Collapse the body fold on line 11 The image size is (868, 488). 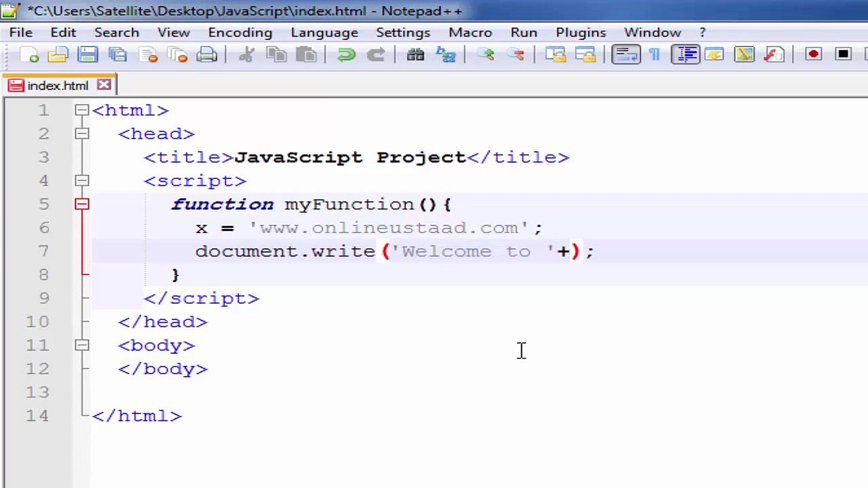tap(82, 346)
